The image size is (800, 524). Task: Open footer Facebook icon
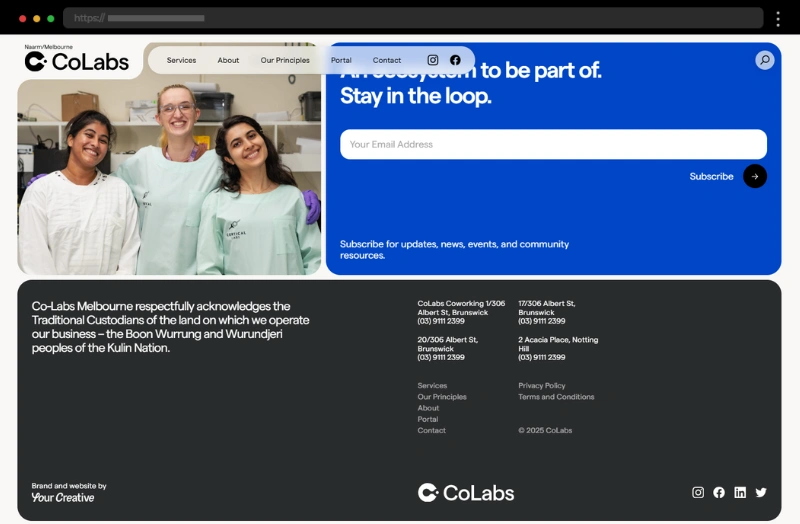[x=719, y=492]
